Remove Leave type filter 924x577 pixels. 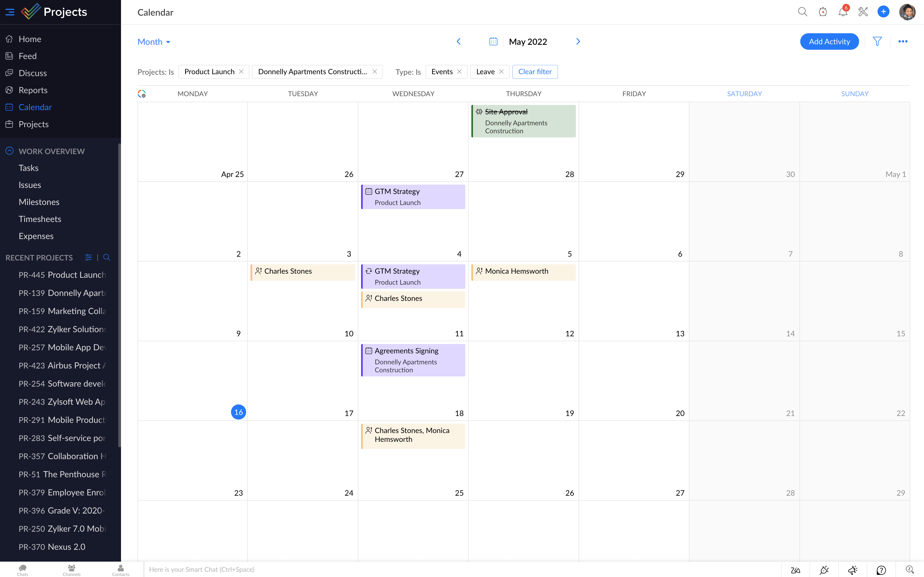[x=501, y=72]
